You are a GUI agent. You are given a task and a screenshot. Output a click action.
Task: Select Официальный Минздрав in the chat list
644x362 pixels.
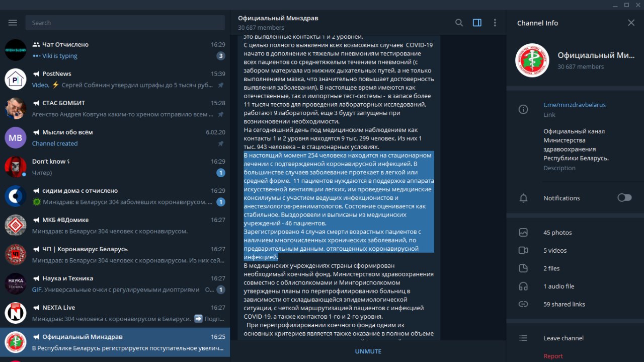click(115, 342)
